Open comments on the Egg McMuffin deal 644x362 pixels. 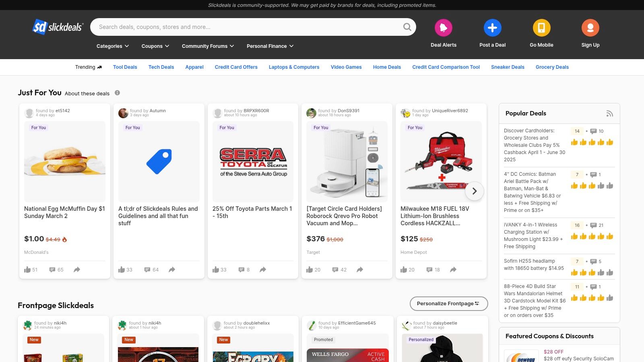(x=52, y=270)
